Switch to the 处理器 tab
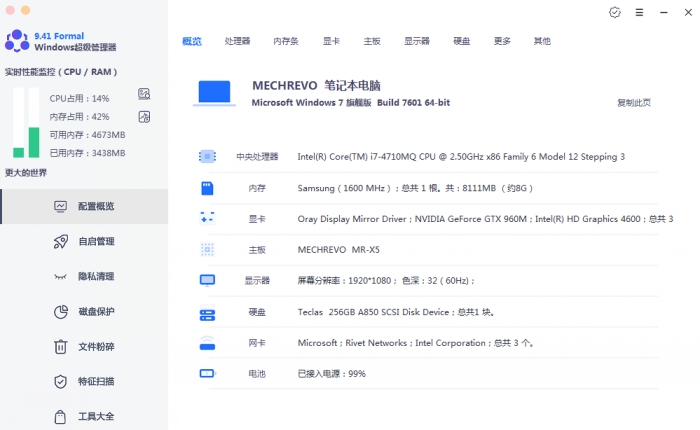This screenshot has height=430, width=700. (237, 41)
